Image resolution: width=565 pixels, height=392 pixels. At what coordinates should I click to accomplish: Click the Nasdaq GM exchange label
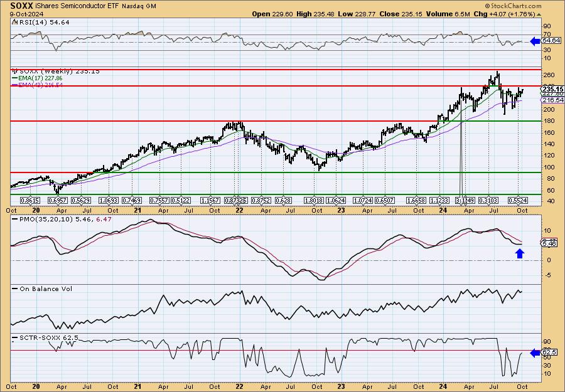click(x=139, y=6)
